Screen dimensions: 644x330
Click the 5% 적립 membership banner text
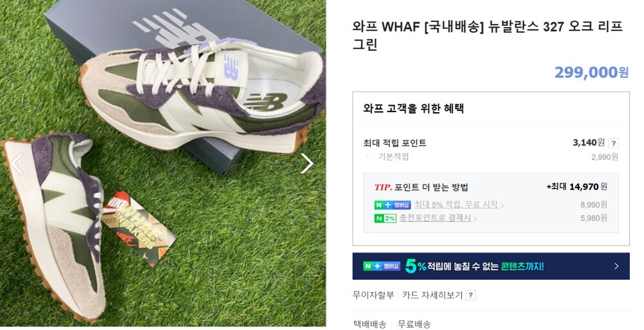474,266
